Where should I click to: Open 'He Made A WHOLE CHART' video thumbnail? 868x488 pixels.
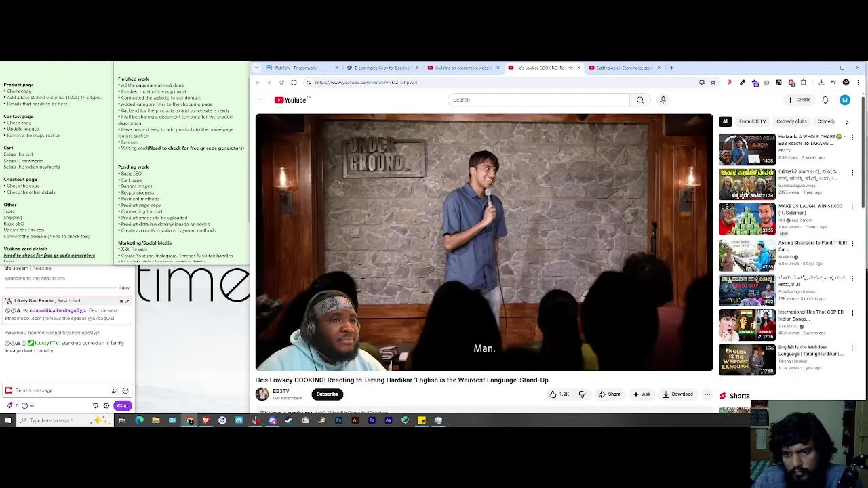747,149
